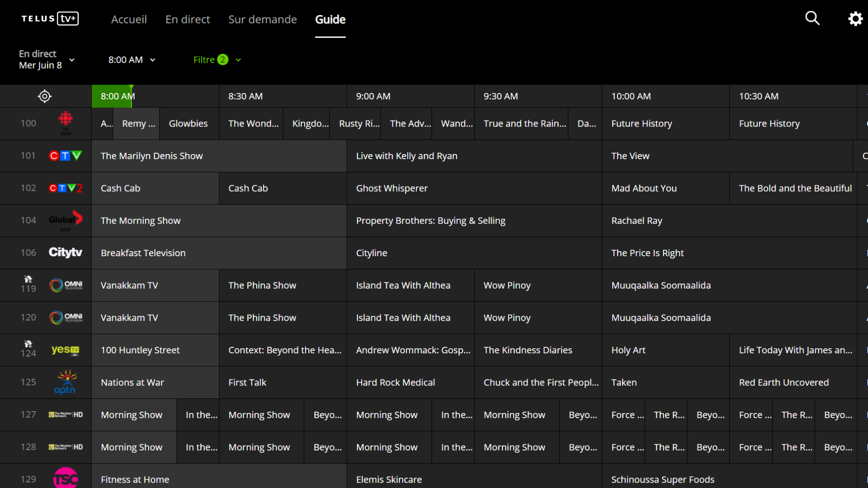Select The Morning Show on Global
The height and width of the screenshot is (488, 868).
coord(219,221)
